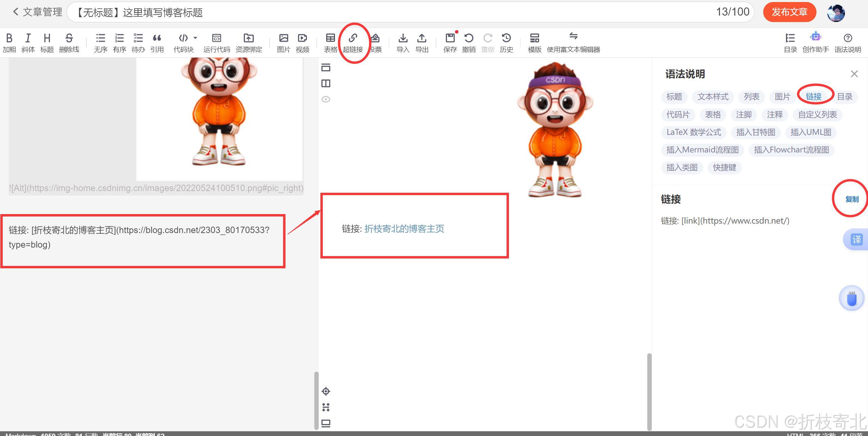
Task: Select the LaTeX 数学公式 tag
Action: click(x=694, y=132)
